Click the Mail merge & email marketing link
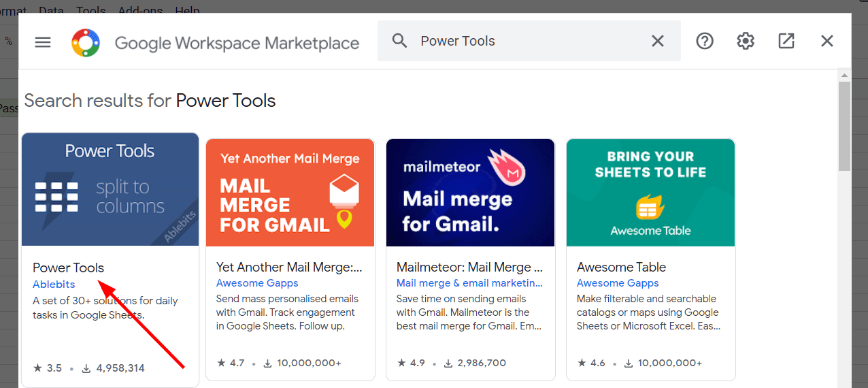868x388 pixels. (469, 283)
